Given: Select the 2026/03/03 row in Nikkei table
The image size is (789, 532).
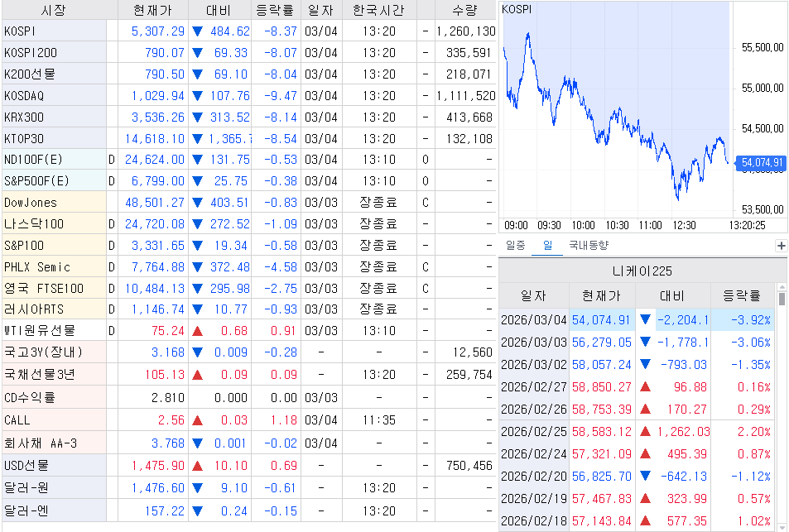Looking at the screenshot, I should [x=533, y=342].
